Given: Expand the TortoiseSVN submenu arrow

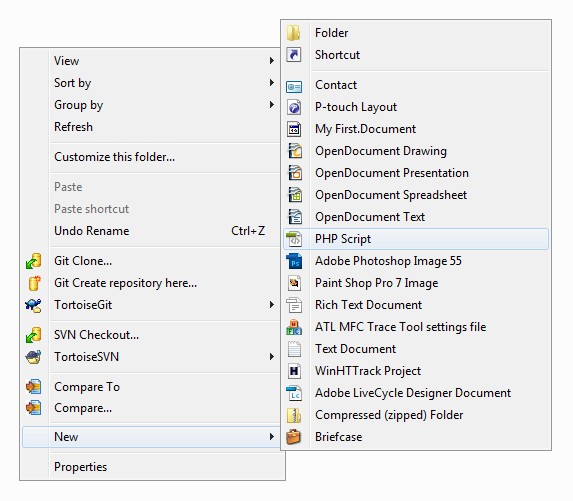Looking at the screenshot, I should coord(272,357).
